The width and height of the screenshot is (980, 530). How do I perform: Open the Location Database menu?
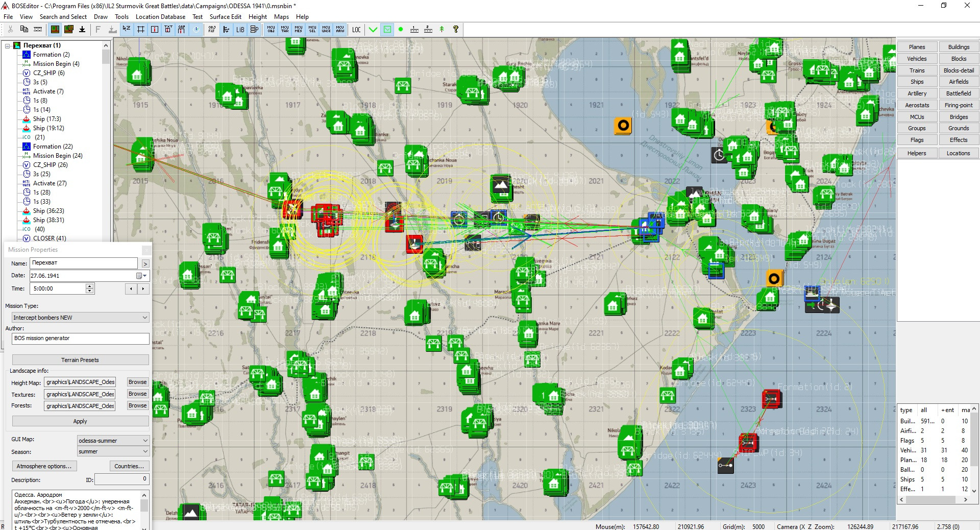[x=160, y=17]
